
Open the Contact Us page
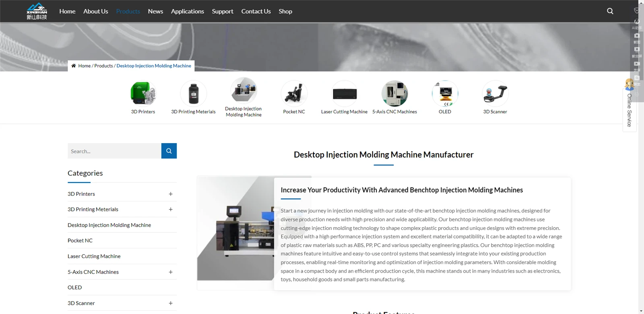[x=256, y=11]
